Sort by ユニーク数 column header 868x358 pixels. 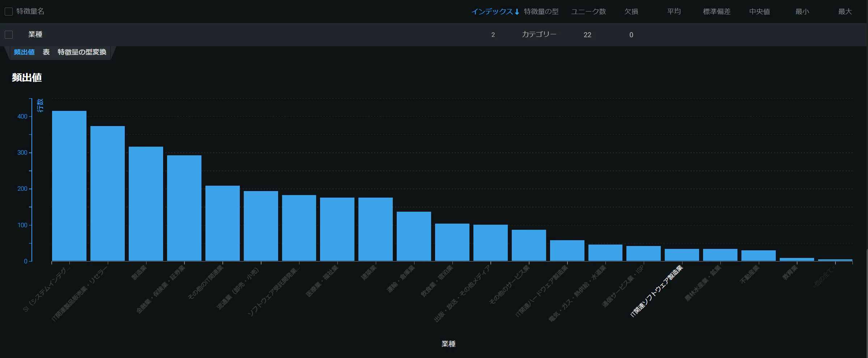[x=588, y=12]
